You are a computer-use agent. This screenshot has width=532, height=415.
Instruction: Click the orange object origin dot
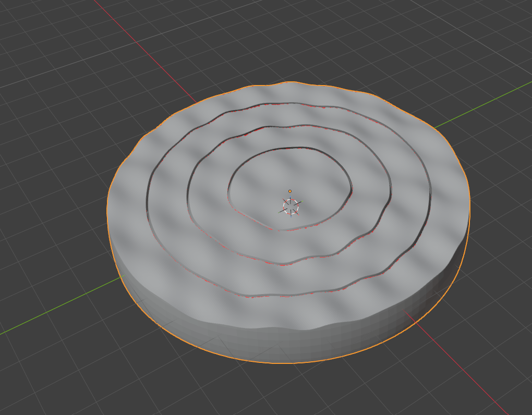point(290,191)
